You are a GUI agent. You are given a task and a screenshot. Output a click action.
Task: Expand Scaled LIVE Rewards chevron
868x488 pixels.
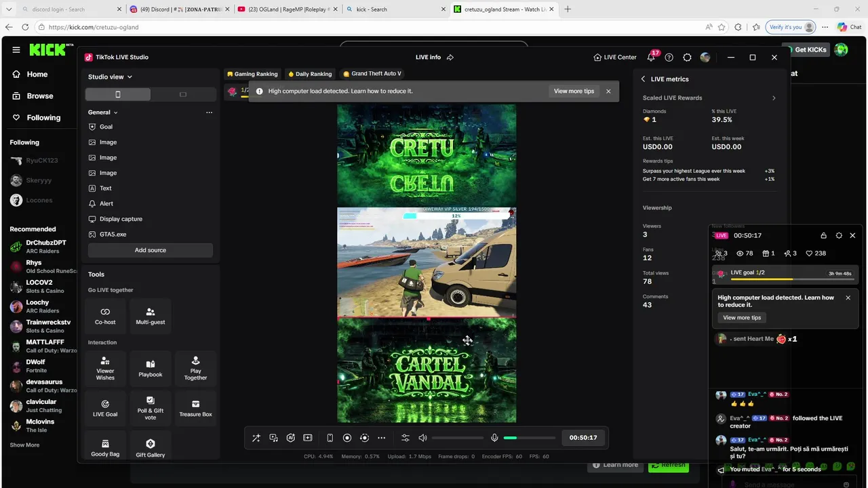[774, 98]
